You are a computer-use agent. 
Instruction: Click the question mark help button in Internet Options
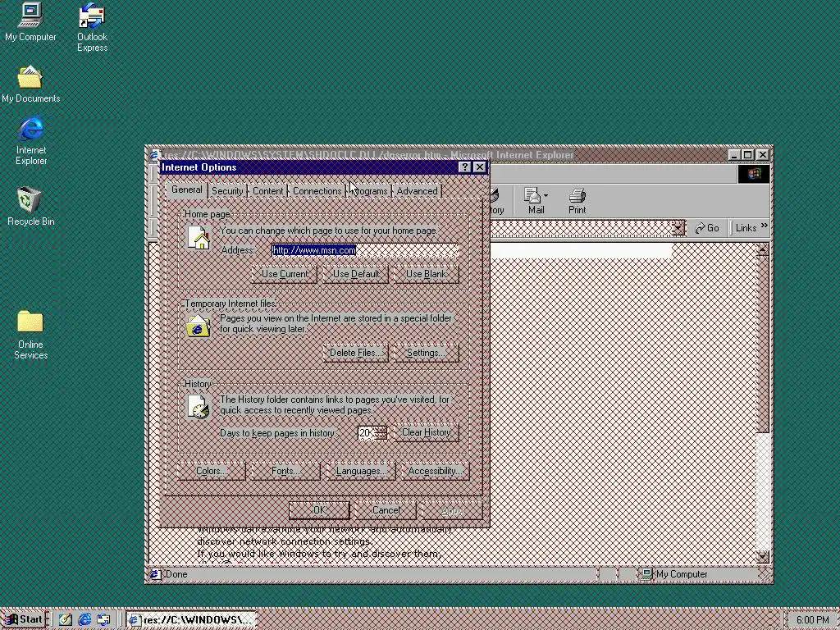pyautogui.click(x=464, y=167)
